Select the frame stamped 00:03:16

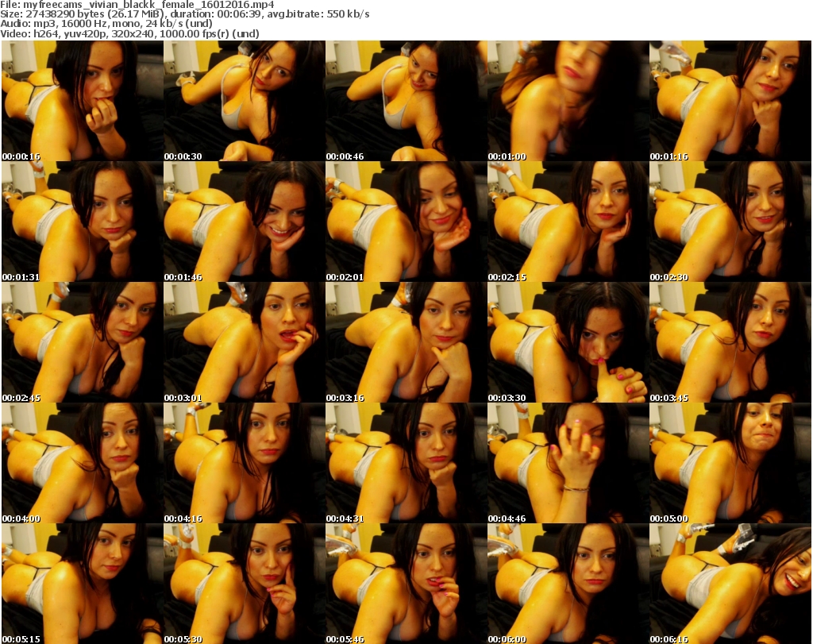tap(406, 342)
